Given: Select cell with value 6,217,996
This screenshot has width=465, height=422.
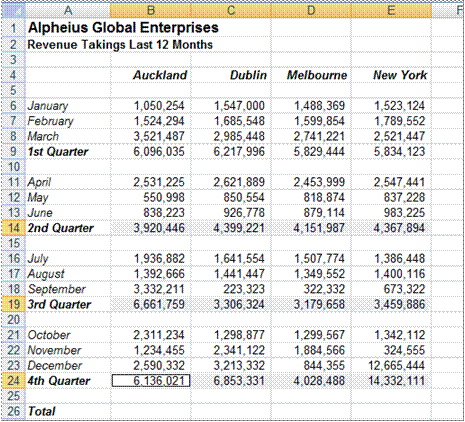Looking at the screenshot, I should pos(231,152).
